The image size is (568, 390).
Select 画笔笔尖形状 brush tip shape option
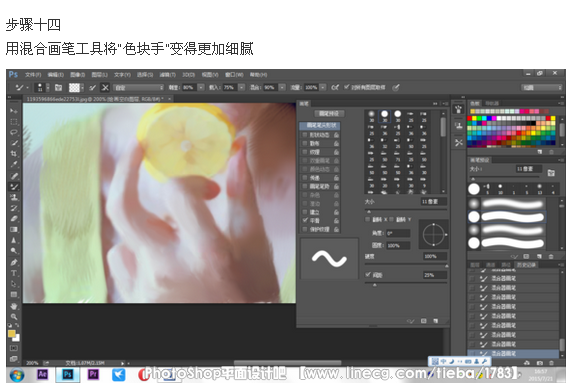(x=320, y=125)
